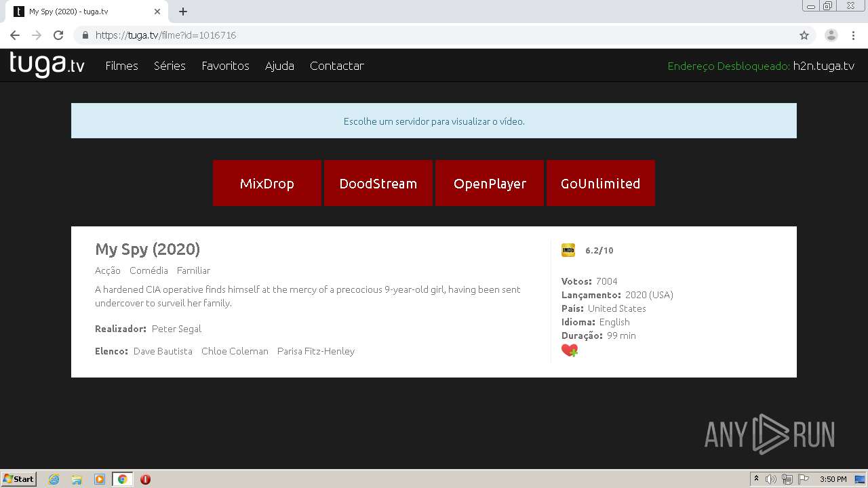
Task: Click the Votos 7004 value
Action: (607, 281)
